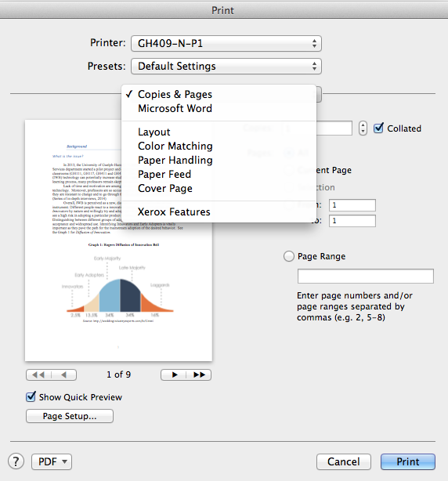
Task: Select the Current Page radio option
Action: point(334,170)
